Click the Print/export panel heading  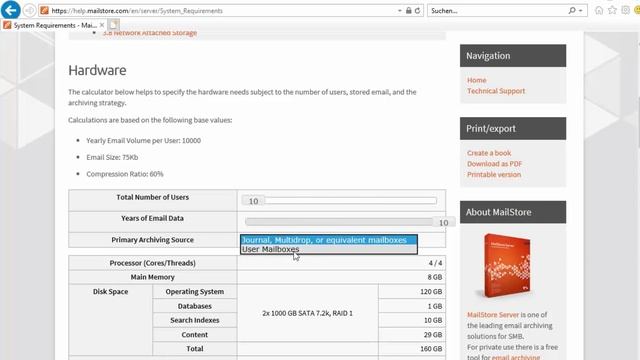click(513, 129)
